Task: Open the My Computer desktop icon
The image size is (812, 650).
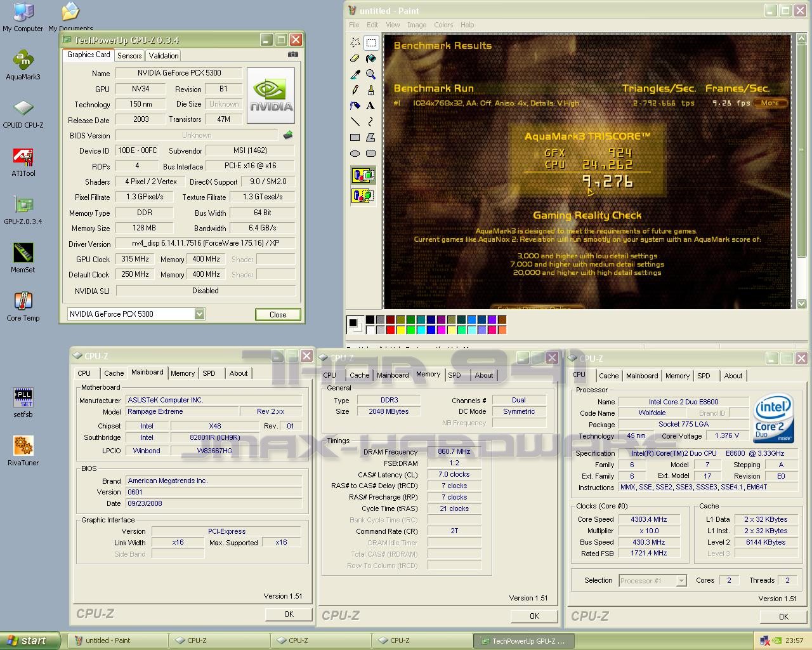Action: point(23,18)
